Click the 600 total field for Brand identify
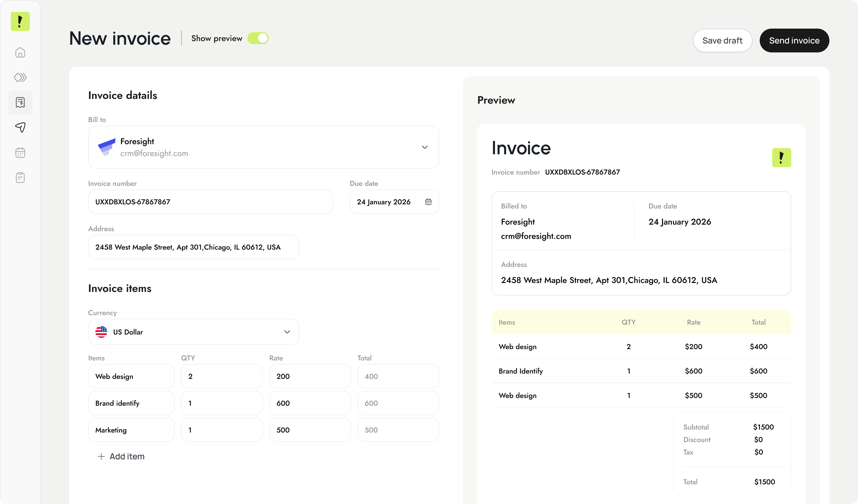Screen dimensions: 858x504 click(398, 403)
